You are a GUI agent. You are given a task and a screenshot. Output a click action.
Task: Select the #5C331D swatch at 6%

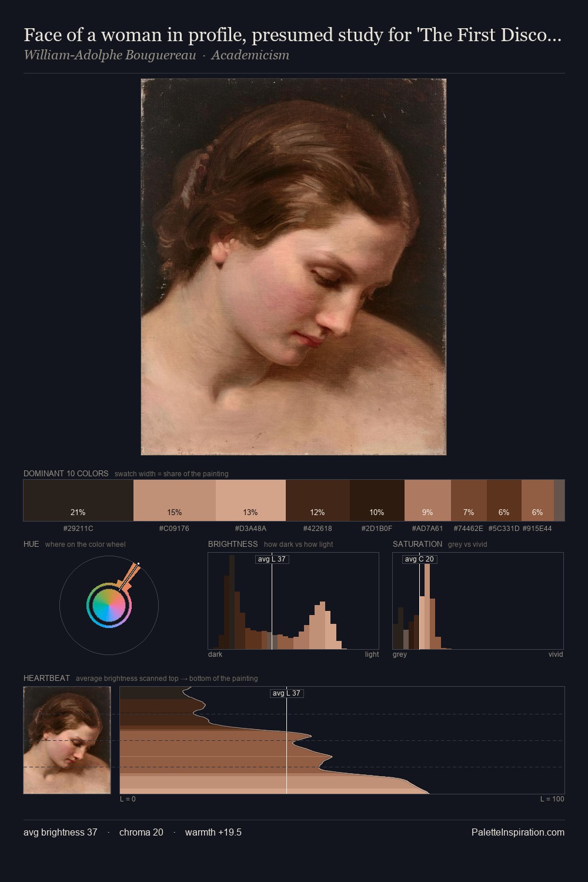click(504, 500)
